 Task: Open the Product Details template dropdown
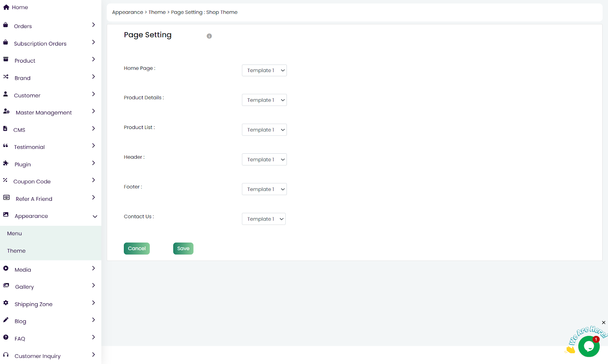[264, 100]
